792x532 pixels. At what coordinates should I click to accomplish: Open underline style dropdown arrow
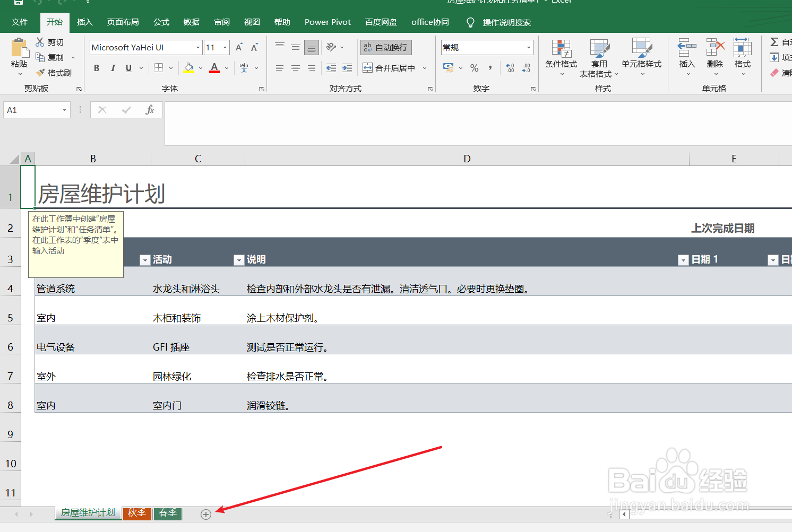pos(141,68)
